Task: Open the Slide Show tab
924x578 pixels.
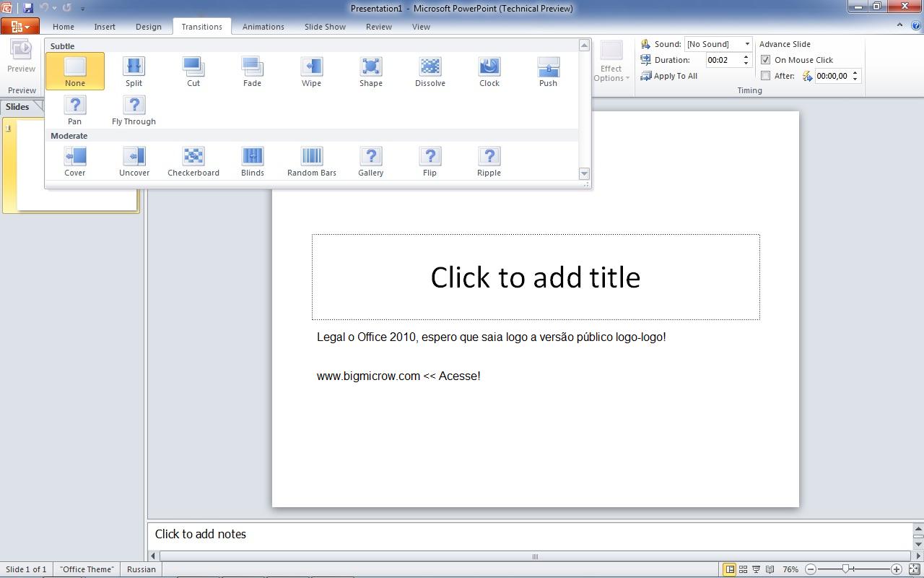Action: 325,27
